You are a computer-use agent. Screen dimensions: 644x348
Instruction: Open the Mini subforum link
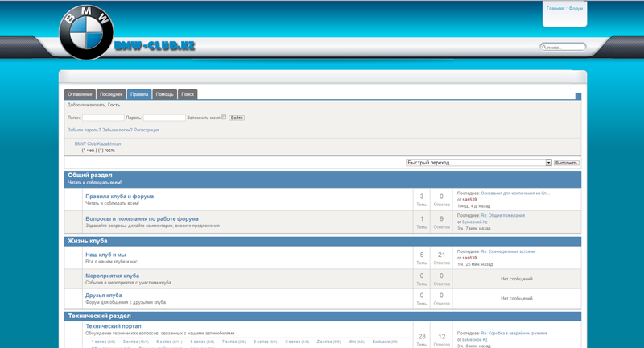pos(352,342)
